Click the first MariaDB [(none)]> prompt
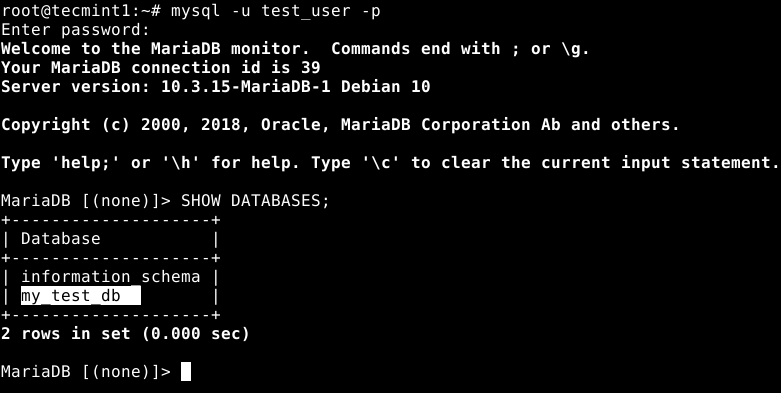Screen dimensions: 781x393 coord(86,200)
